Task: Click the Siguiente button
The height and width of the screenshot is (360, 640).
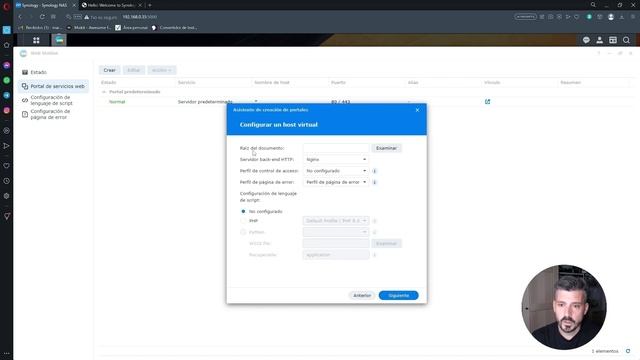Action: coord(398,296)
